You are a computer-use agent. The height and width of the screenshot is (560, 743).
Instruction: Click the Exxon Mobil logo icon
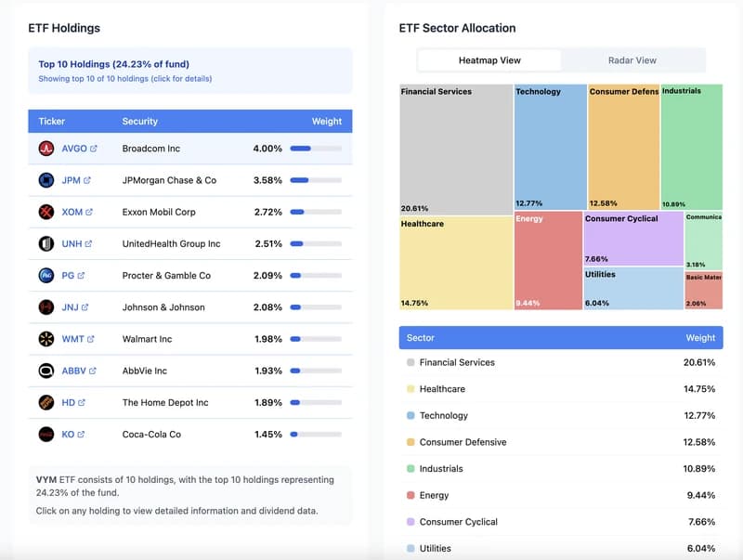pos(46,212)
